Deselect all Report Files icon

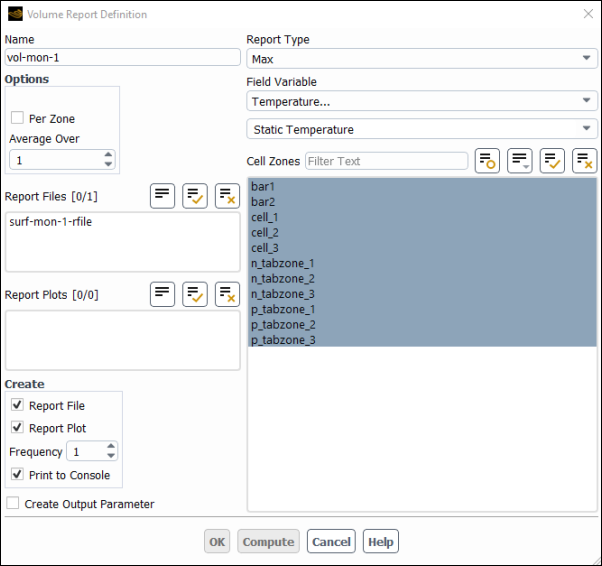pyautogui.click(x=227, y=196)
